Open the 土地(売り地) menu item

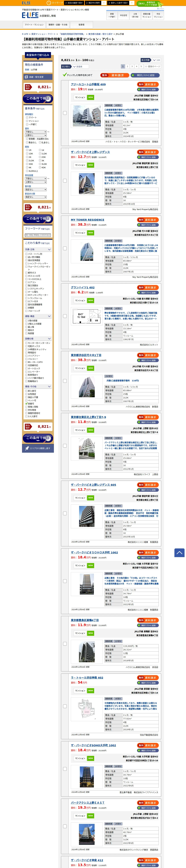click(135, 15)
